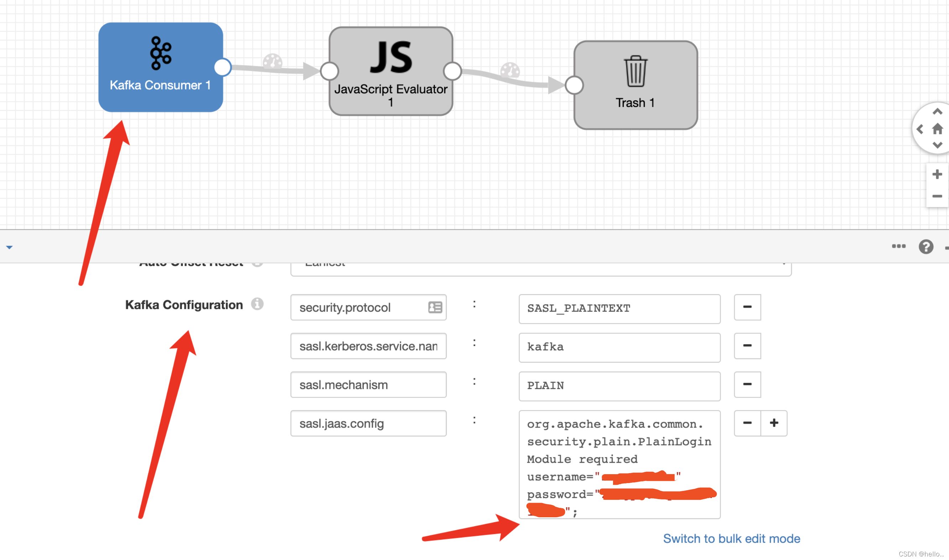Pan canvas left with arrow
This screenshot has height=560, width=949.
click(920, 129)
